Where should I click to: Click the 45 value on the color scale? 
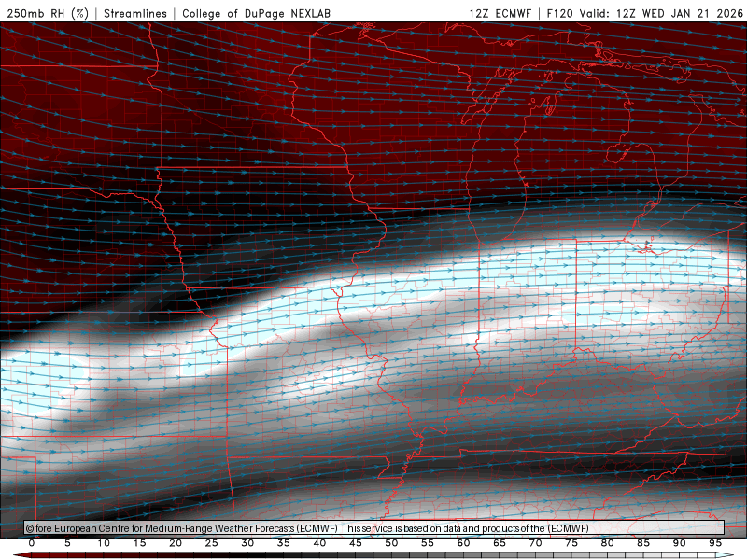(x=356, y=543)
